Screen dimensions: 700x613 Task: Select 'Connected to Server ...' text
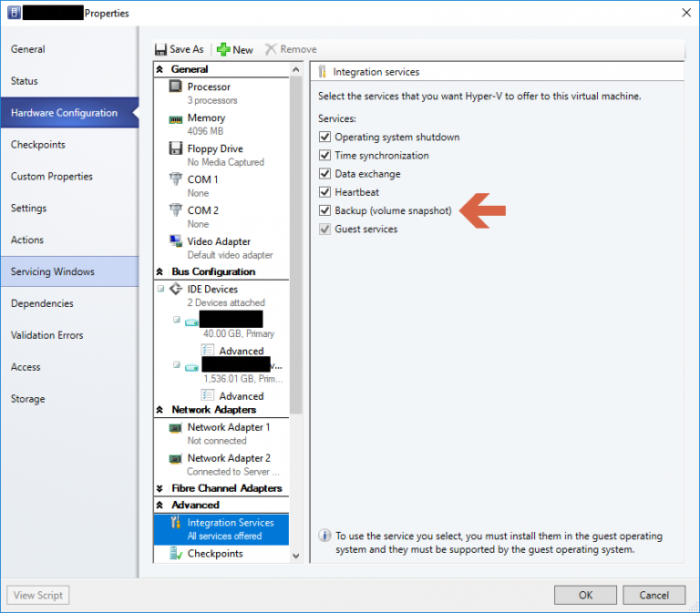233,472
